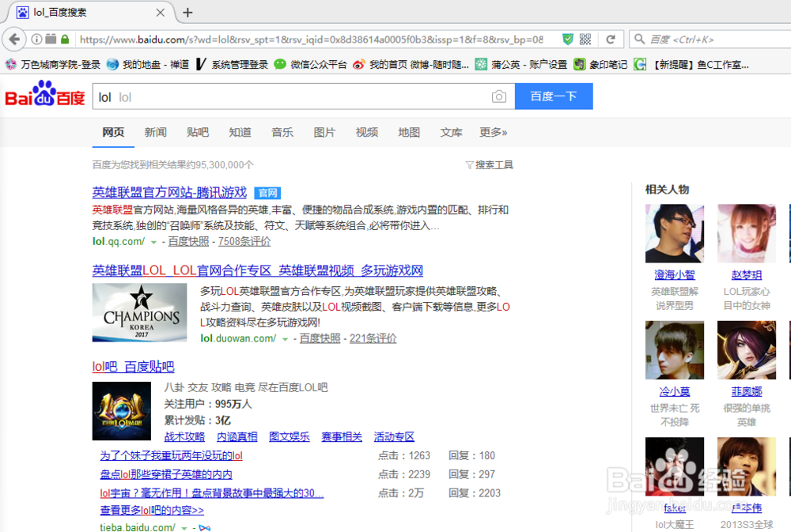The width and height of the screenshot is (791, 532).
Task: Open the 象印笔记 bookmark
Action: pyautogui.click(x=600, y=65)
